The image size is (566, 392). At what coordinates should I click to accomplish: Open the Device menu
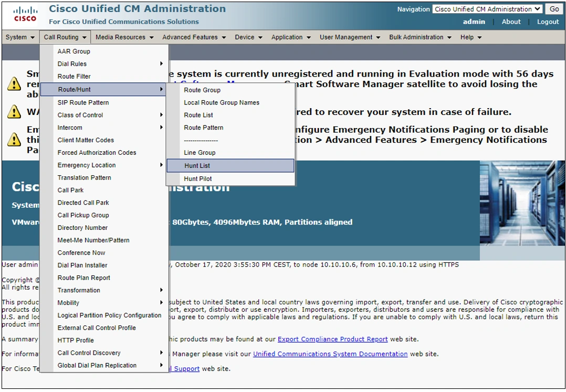(248, 37)
